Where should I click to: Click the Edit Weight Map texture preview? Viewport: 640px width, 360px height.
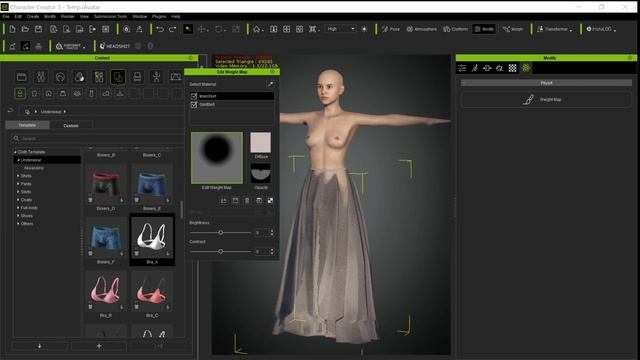coord(217,158)
